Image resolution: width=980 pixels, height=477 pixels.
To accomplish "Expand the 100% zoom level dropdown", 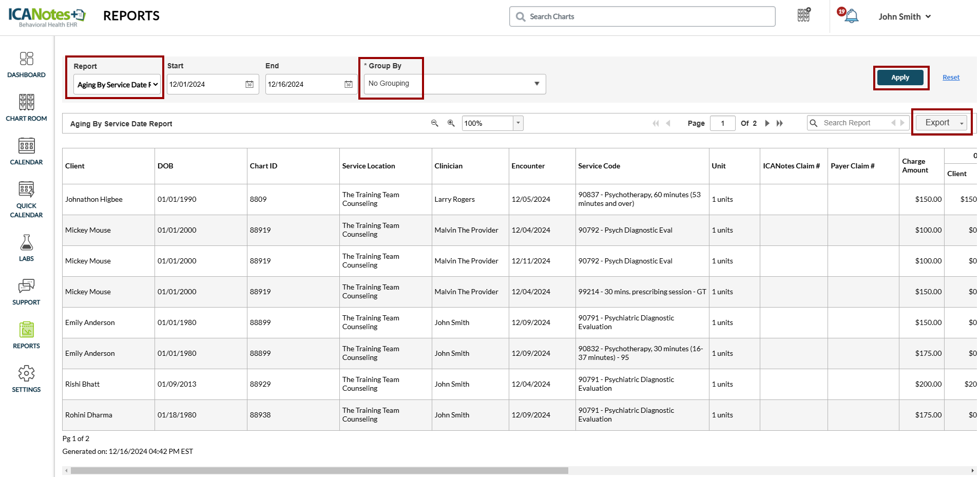I will point(518,123).
